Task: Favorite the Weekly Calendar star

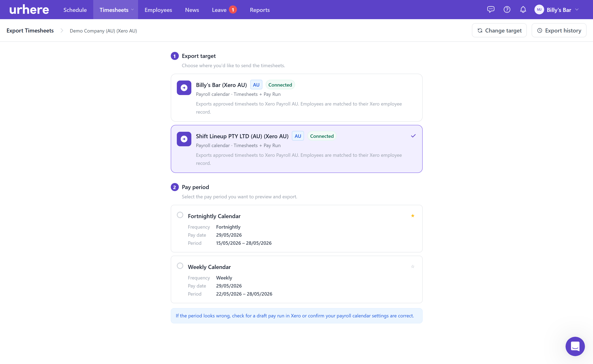Action: coord(412,267)
